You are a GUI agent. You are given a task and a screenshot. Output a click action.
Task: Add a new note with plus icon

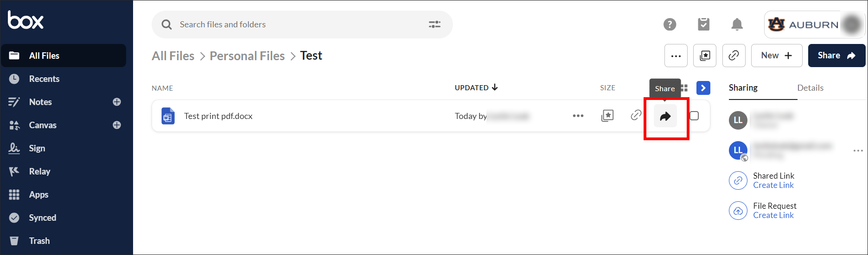[x=117, y=102]
